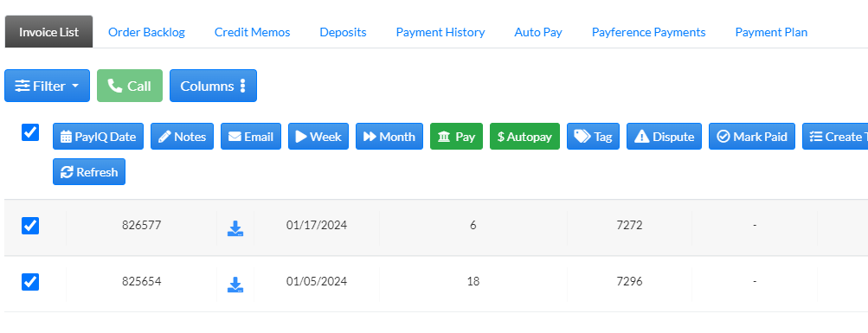
Task: Open the Columns options menu
Action: (x=213, y=86)
